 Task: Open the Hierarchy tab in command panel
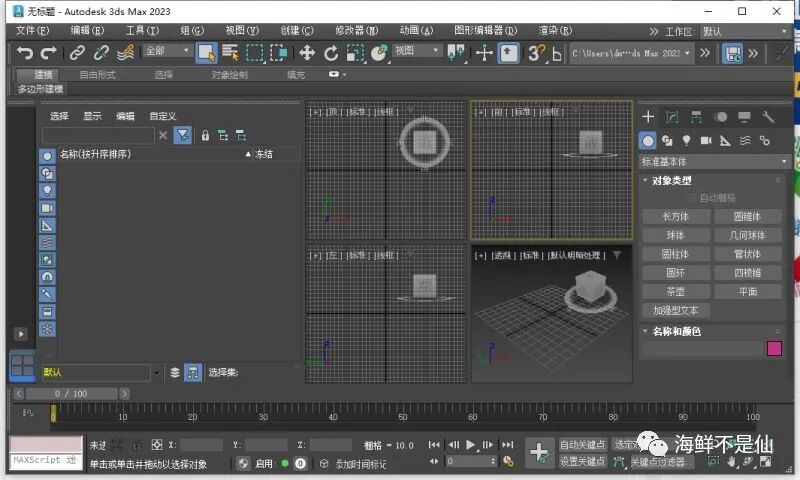tap(696, 117)
